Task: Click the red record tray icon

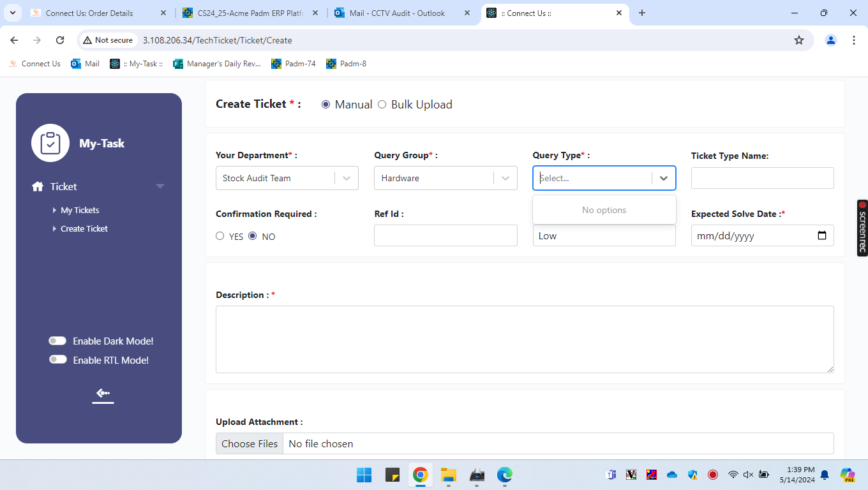Action: pos(713,475)
